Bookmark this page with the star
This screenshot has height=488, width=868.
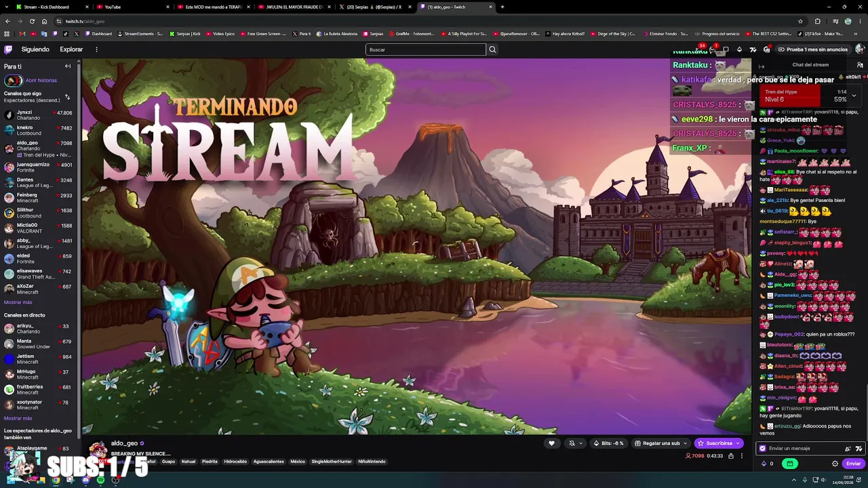click(x=800, y=21)
